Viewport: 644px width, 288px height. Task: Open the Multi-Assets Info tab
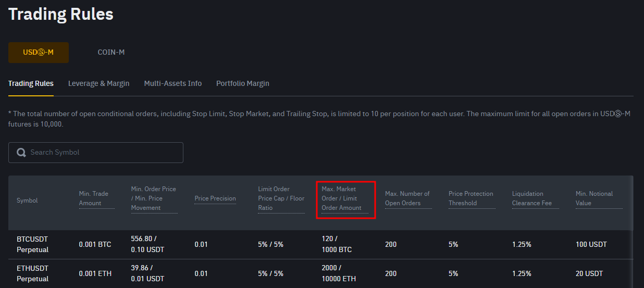coord(173,83)
